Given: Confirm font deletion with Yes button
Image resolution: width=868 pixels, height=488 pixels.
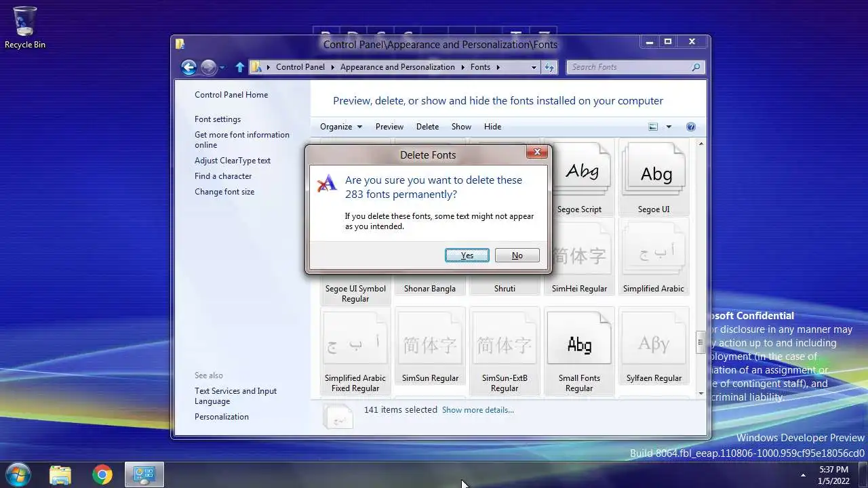Looking at the screenshot, I should pyautogui.click(x=467, y=256).
